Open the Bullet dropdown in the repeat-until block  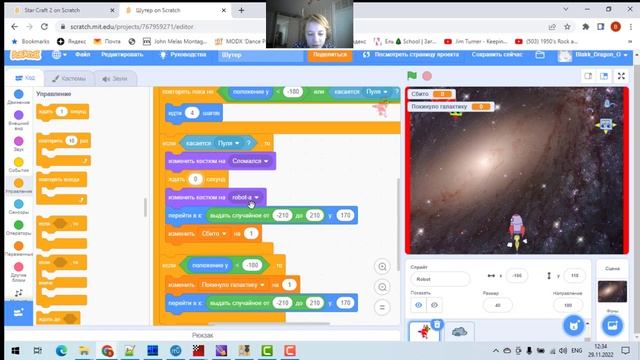[x=376, y=92]
